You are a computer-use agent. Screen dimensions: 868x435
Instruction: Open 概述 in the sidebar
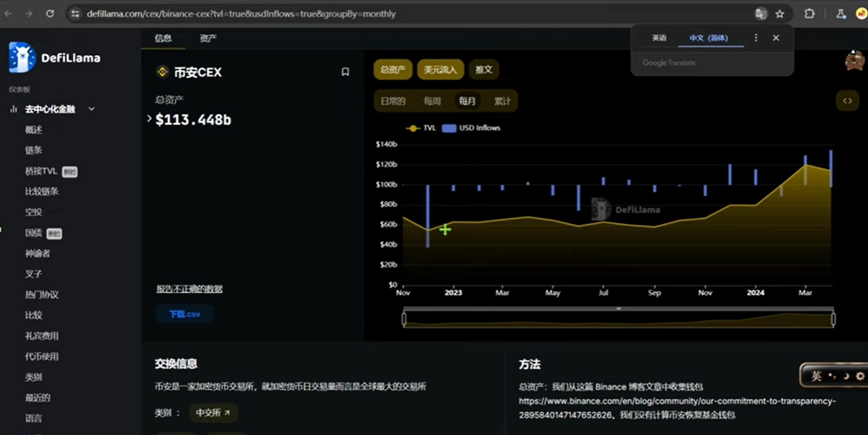(34, 129)
